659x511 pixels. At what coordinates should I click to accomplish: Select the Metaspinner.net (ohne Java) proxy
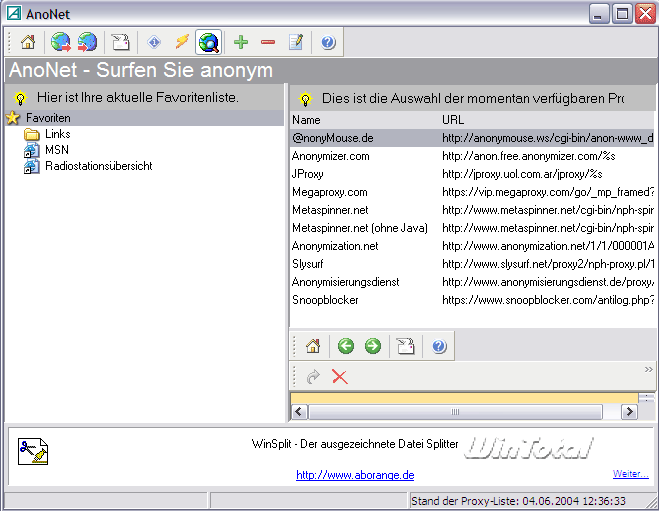(x=472, y=228)
